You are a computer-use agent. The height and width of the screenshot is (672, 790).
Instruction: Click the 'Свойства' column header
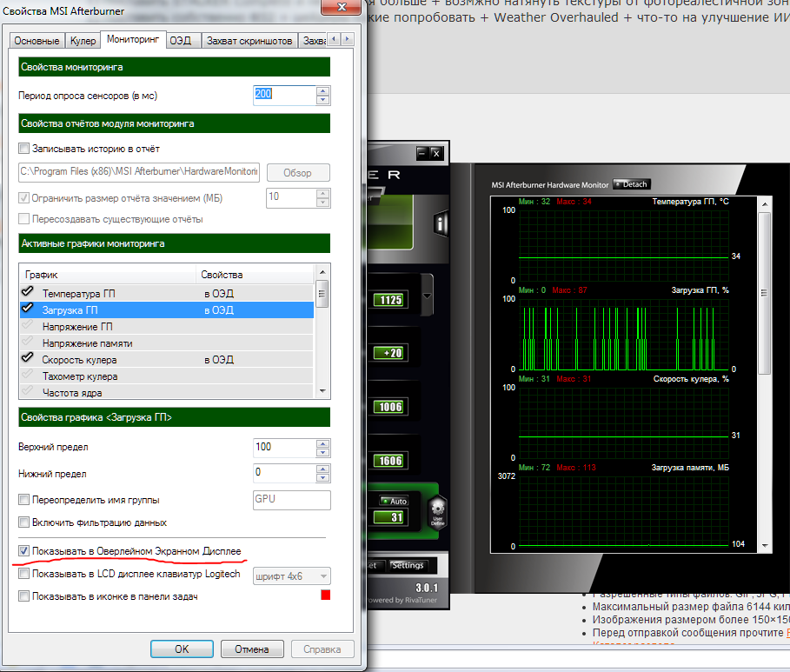(x=255, y=274)
